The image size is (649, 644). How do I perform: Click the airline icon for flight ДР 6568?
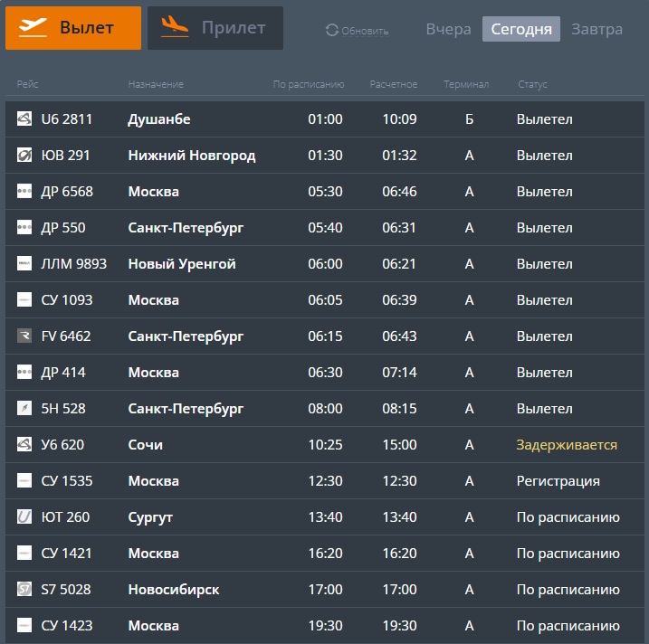pos(24,192)
